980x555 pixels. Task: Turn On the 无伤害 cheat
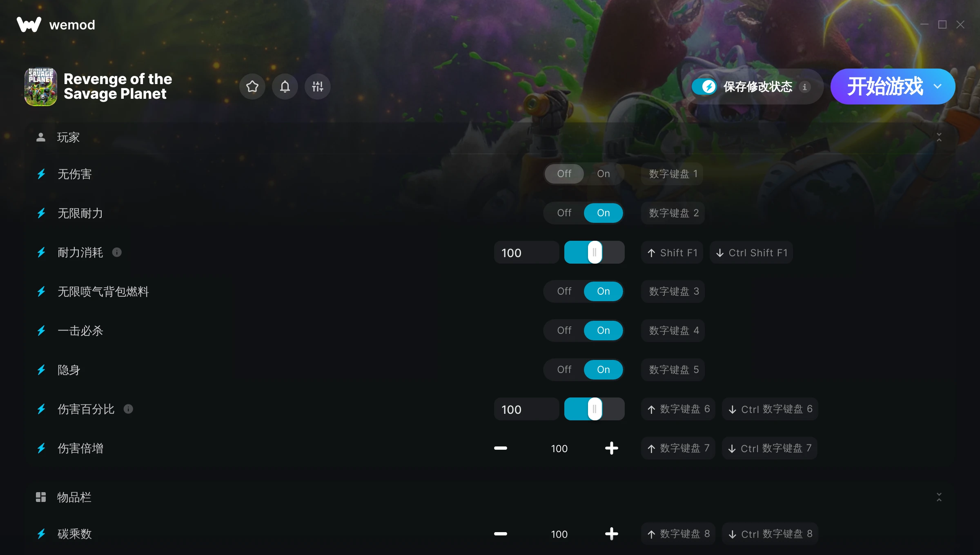tap(603, 174)
